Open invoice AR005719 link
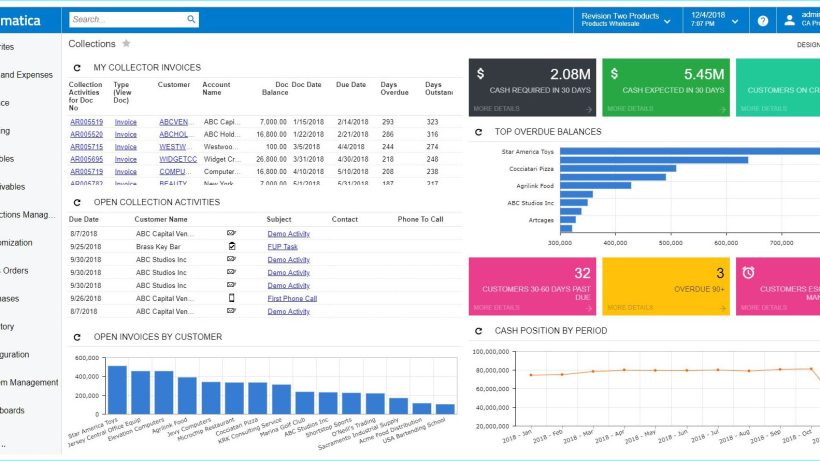Screen dimensions: 820x461 point(86,171)
